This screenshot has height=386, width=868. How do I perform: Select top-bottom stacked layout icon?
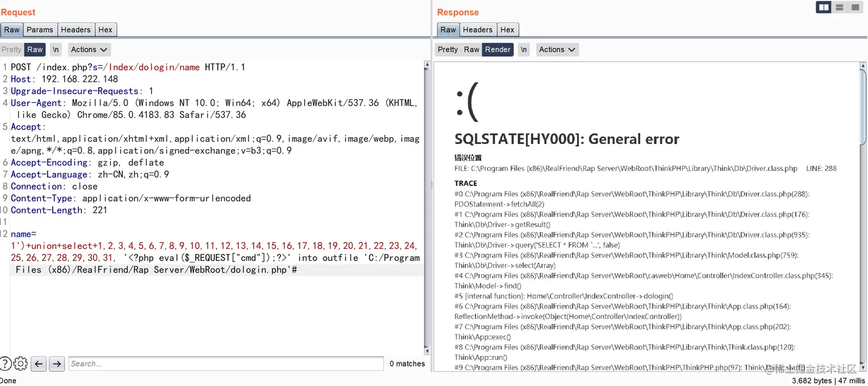[839, 7]
